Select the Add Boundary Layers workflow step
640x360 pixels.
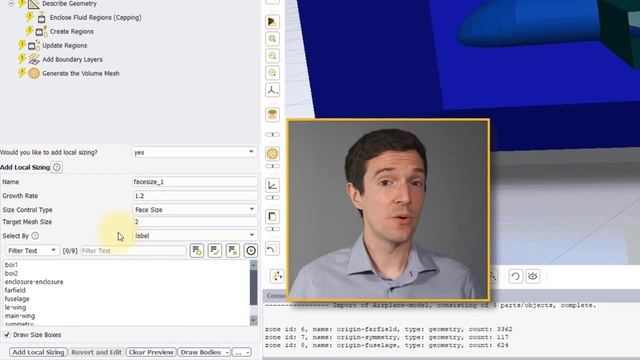(x=73, y=60)
